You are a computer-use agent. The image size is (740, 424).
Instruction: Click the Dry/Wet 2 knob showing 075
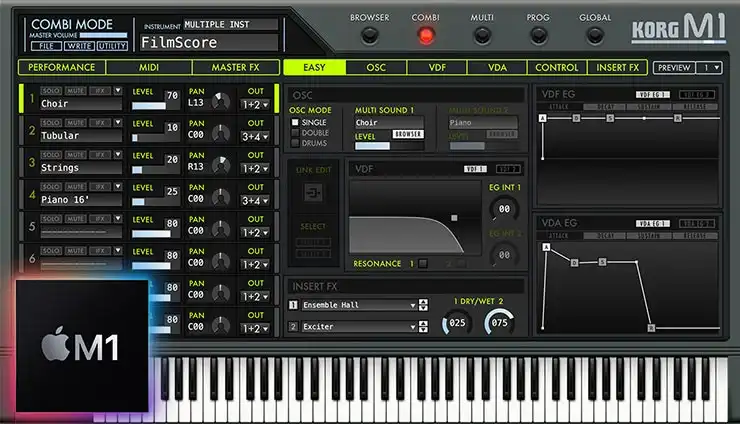(x=499, y=322)
